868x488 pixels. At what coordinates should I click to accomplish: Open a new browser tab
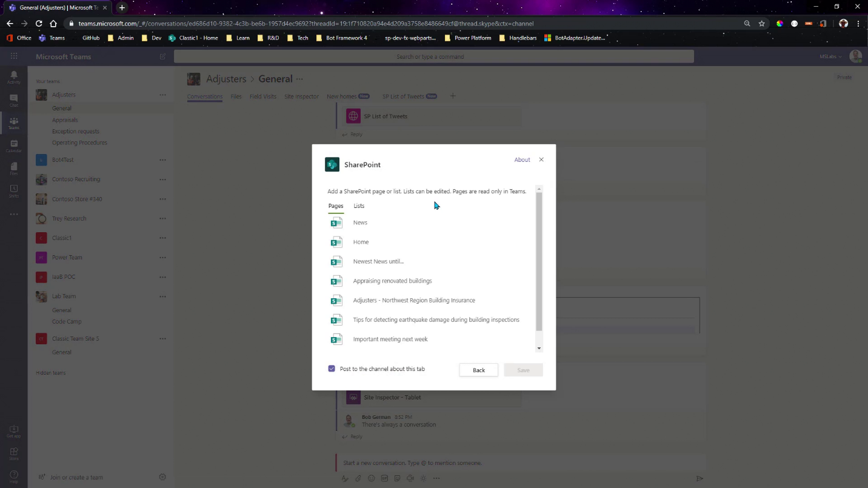click(x=122, y=8)
